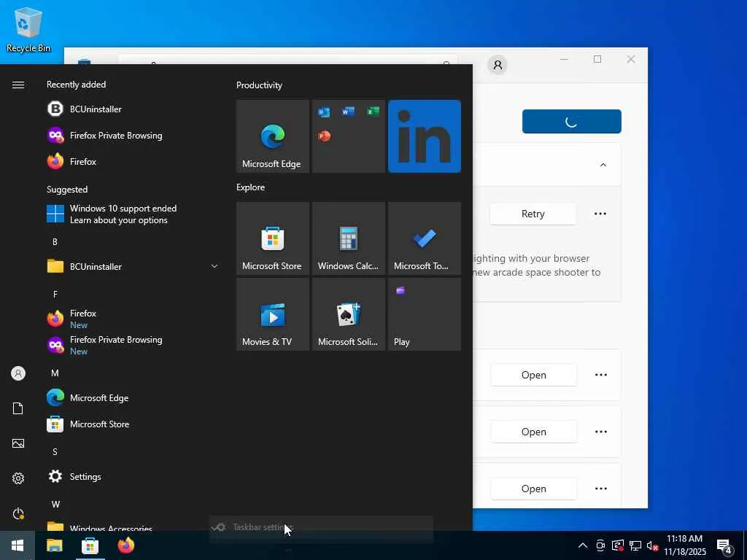Expand the Start menu hamburger navigation
Screen dimensions: 747x560
tap(18, 85)
